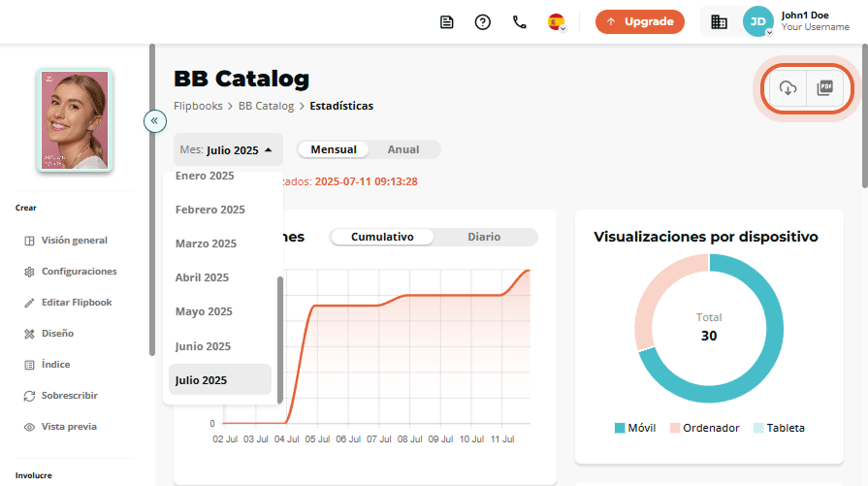Viewport: 868px width, 486px height.
Task: Click the month list scrollbar
Action: [280, 340]
